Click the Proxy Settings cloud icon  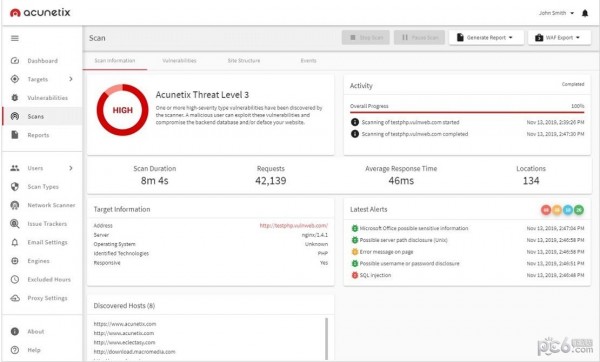[15, 298]
